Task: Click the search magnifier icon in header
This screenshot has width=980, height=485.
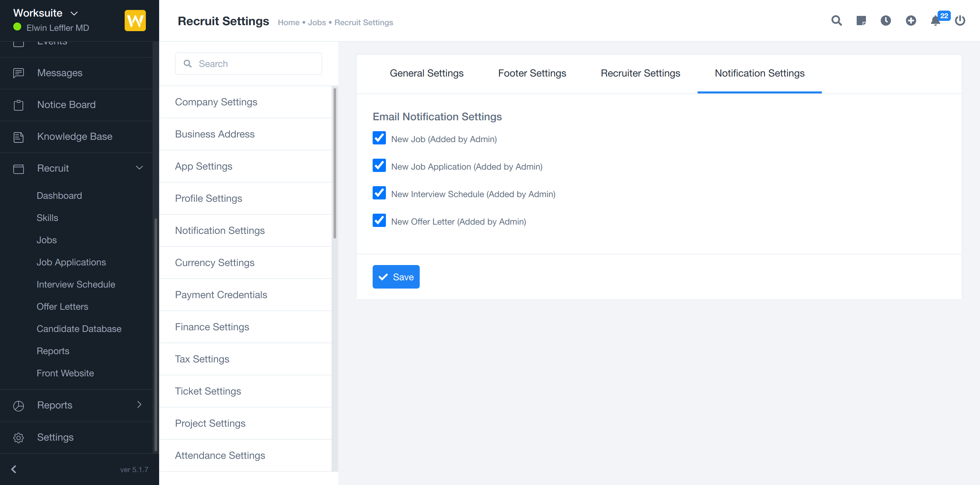Action: (x=836, y=21)
